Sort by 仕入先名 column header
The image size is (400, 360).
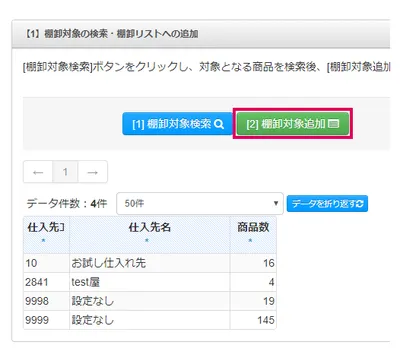pos(150,235)
